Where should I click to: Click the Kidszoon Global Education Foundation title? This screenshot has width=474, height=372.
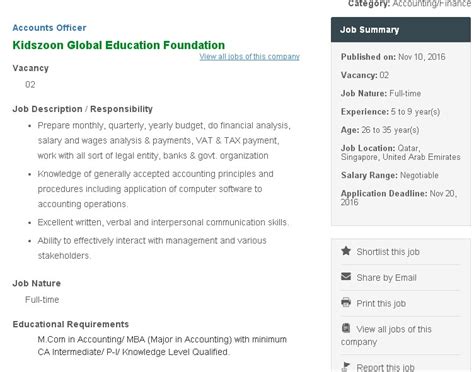click(119, 45)
